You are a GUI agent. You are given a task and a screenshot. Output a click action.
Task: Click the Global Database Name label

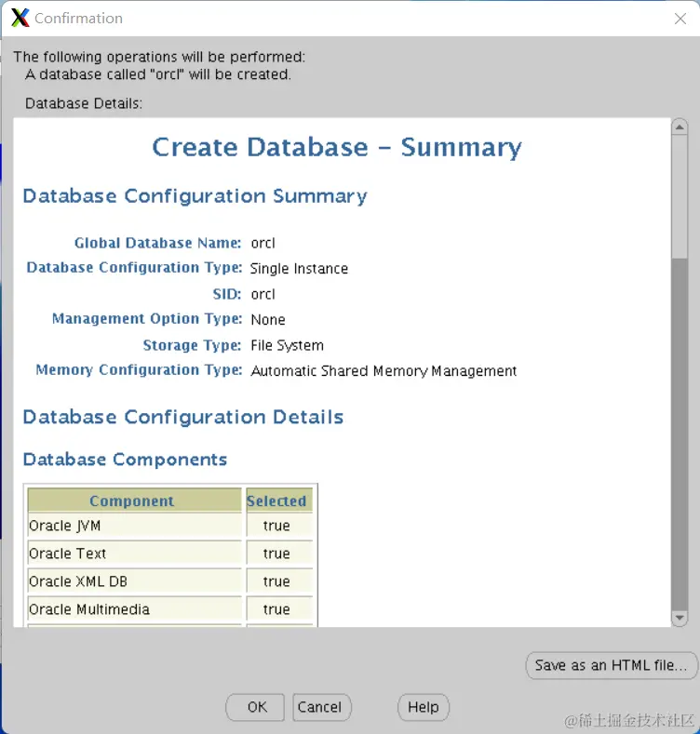pyautogui.click(x=158, y=243)
